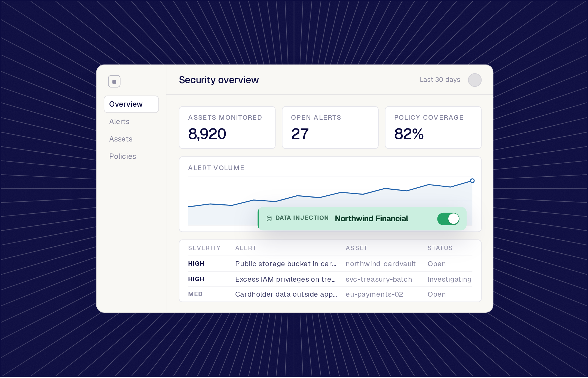Screen dimensions: 588x378
Task: Go to Assets in the sidebar
Action: pyautogui.click(x=121, y=139)
